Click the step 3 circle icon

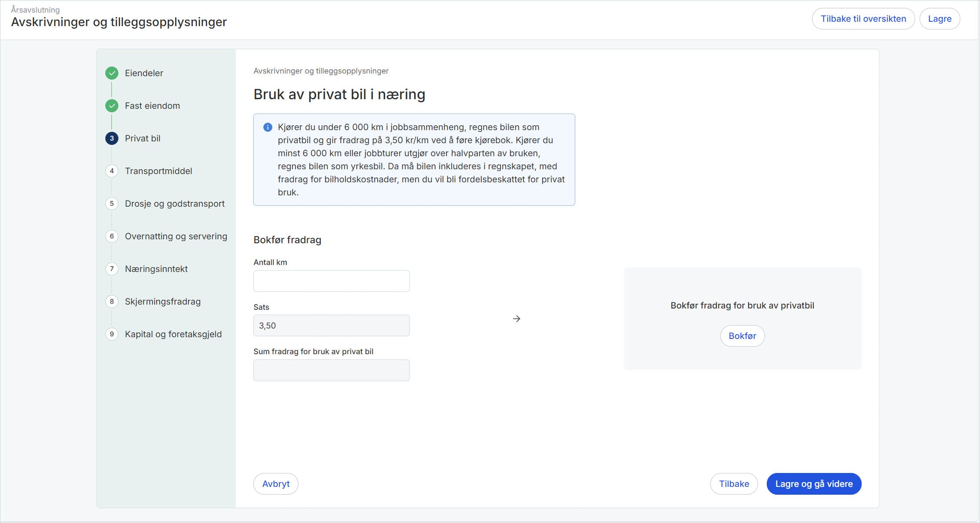pos(112,138)
